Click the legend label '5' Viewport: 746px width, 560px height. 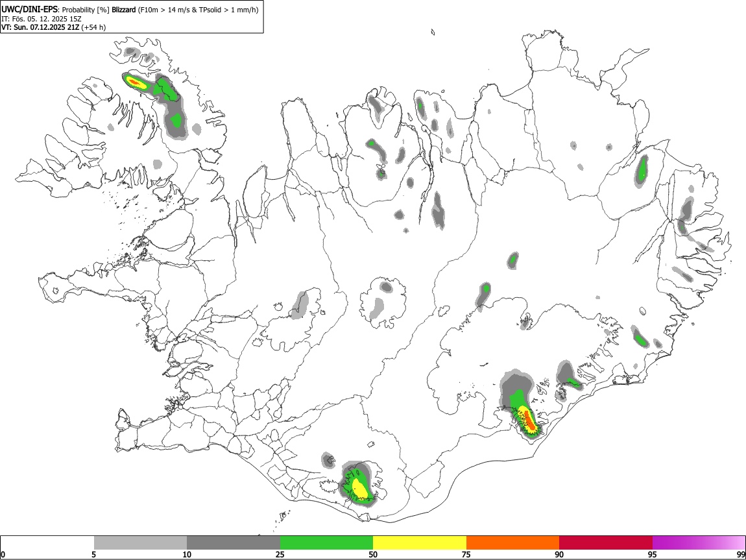(x=93, y=554)
